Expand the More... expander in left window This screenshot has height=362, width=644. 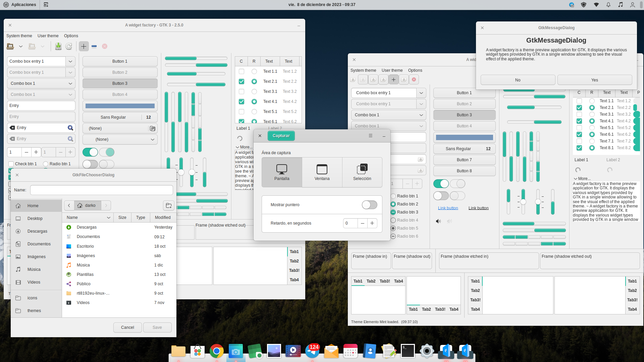click(244, 147)
